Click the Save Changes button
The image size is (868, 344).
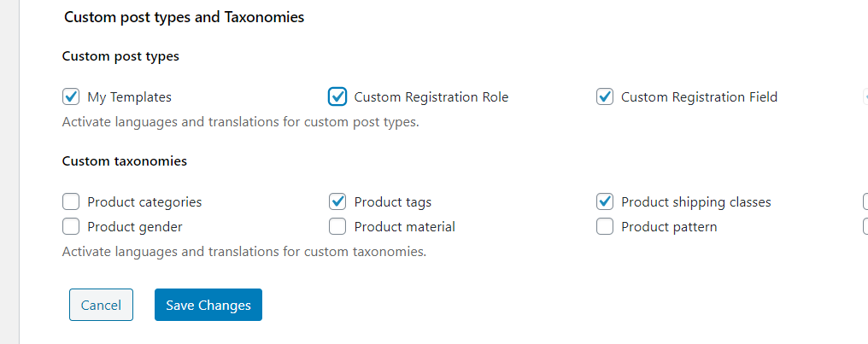click(x=208, y=305)
